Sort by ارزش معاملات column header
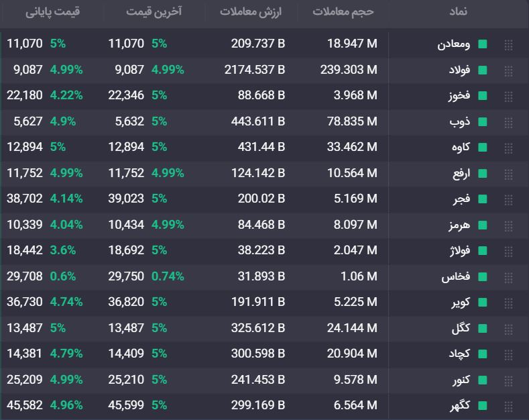The height and width of the screenshot is (420, 529). point(251,11)
